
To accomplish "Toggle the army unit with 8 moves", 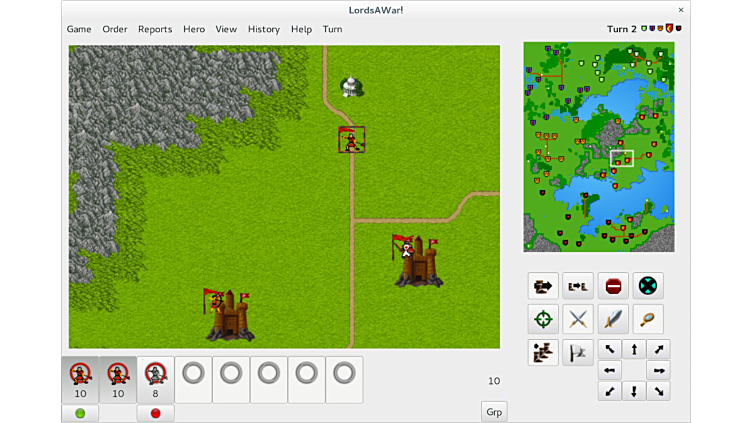I will coord(155,379).
